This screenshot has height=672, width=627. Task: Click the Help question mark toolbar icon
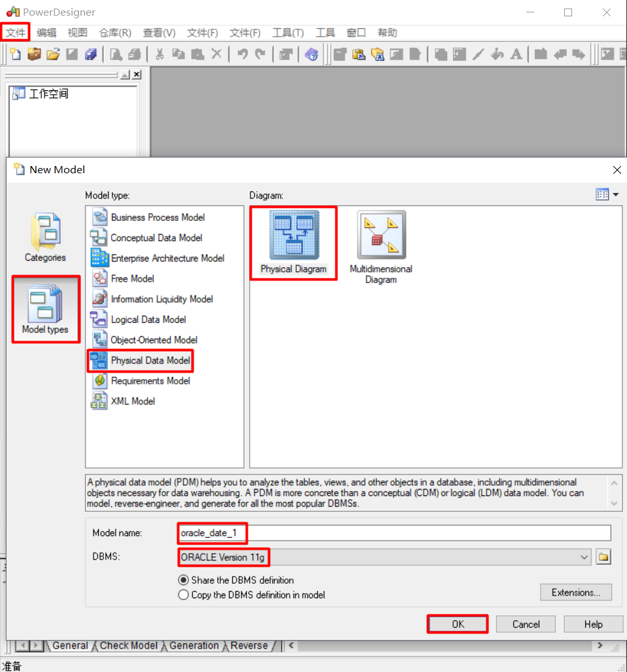pyautogui.click(x=312, y=54)
